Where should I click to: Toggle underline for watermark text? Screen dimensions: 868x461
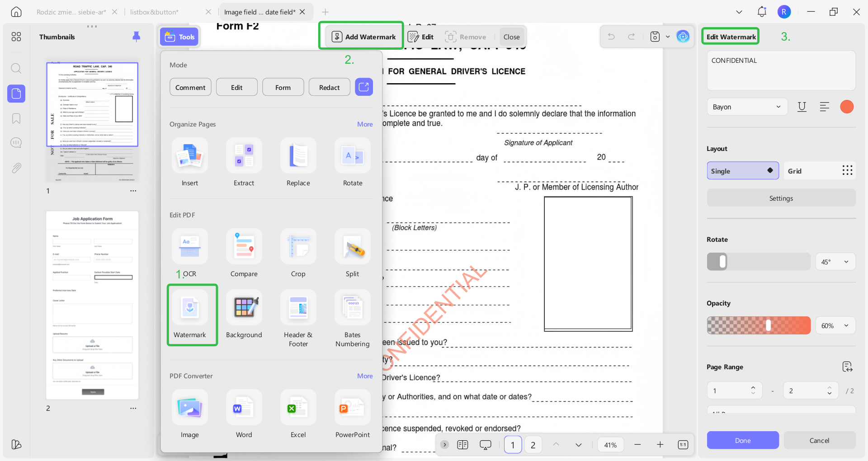coord(802,107)
